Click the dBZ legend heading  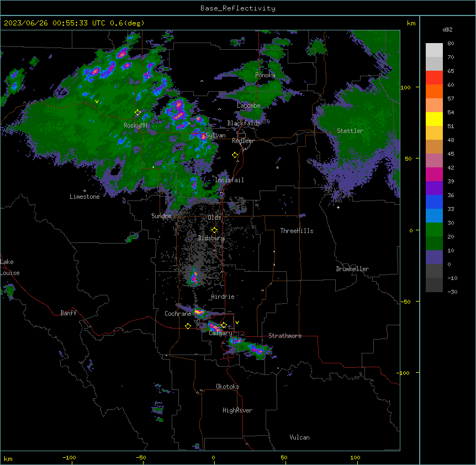[x=447, y=30]
